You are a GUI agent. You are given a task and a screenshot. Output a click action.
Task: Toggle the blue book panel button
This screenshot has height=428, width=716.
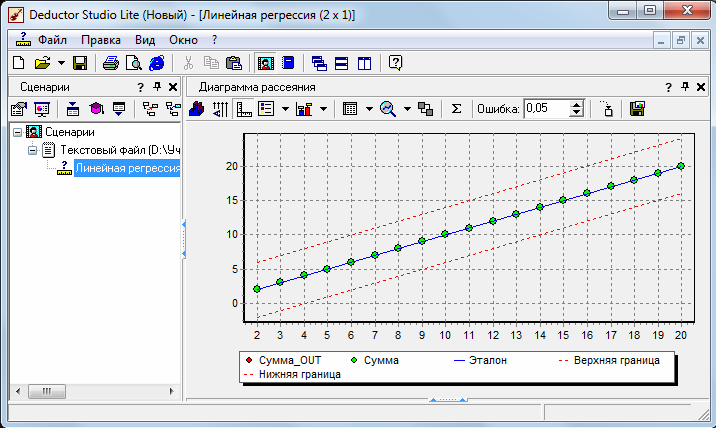point(288,63)
